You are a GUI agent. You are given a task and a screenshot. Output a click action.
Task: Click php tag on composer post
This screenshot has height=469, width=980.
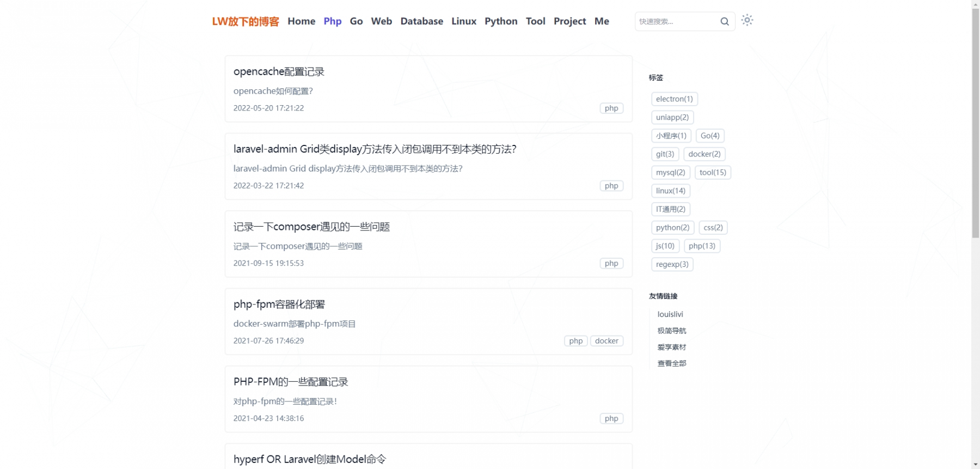click(x=611, y=264)
